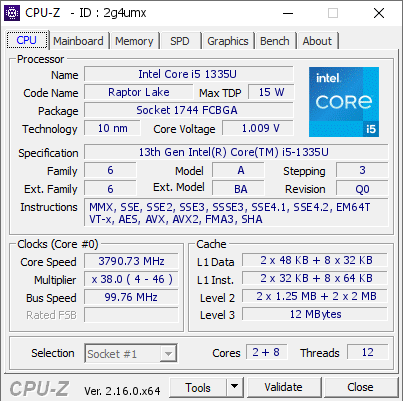Viewport: 403px width, 401px height.
Task: Click the Technology value '10 nm'
Action: point(112,128)
